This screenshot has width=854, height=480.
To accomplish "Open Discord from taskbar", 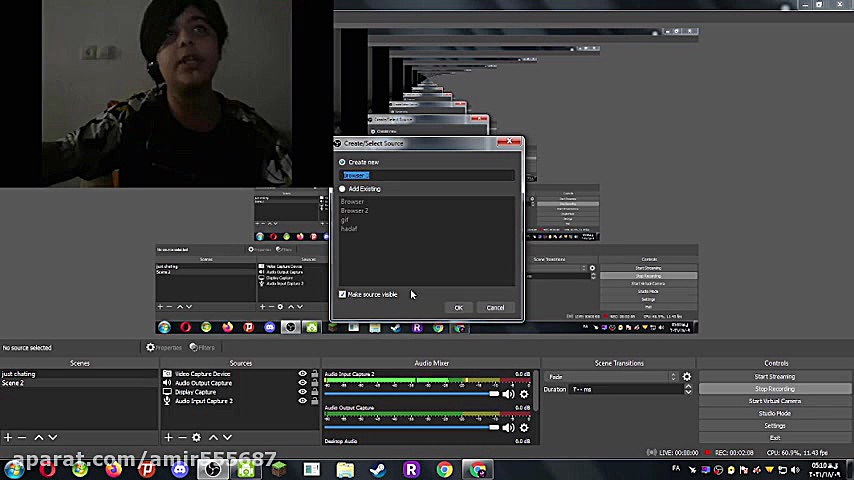I will point(179,469).
